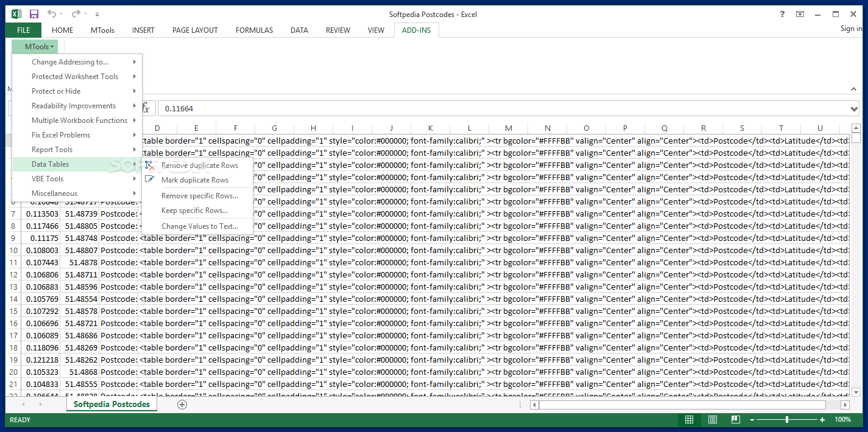Screen dimensions: 868x432
Task: Choose Remove duplicate Rows
Action: click(197, 165)
